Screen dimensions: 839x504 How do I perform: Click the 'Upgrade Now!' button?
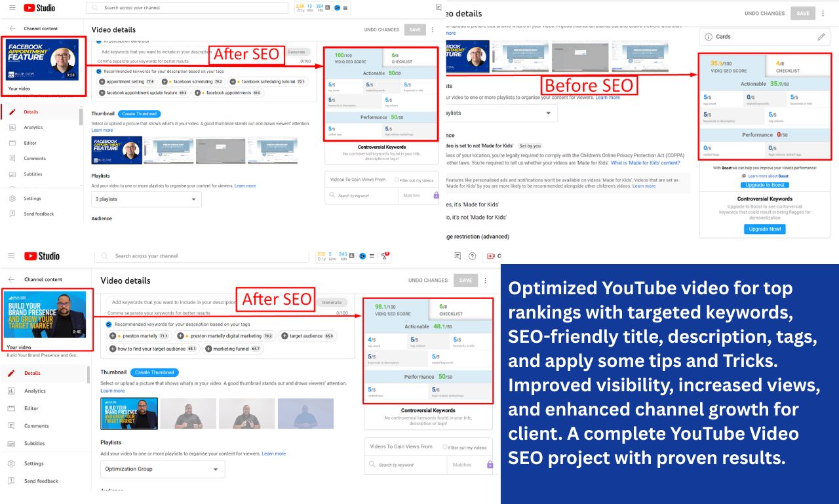[764, 229]
